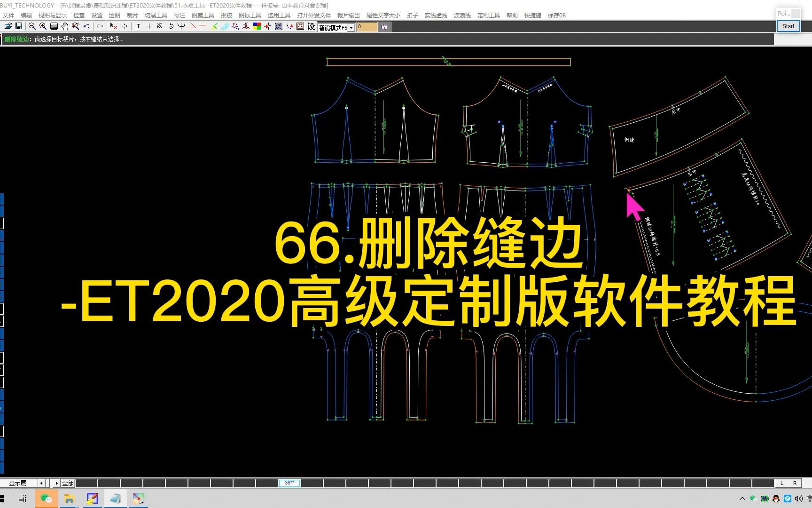Open the 波浪线 menu

click(x=462, y=16)
